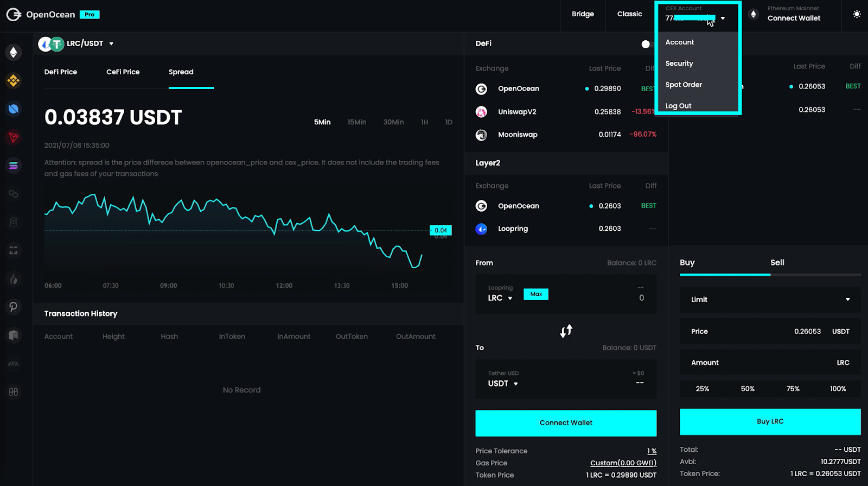Select the Spread tab
This screenshot has width=868, height=486.
pyautogui.click(x=181, y=72)
